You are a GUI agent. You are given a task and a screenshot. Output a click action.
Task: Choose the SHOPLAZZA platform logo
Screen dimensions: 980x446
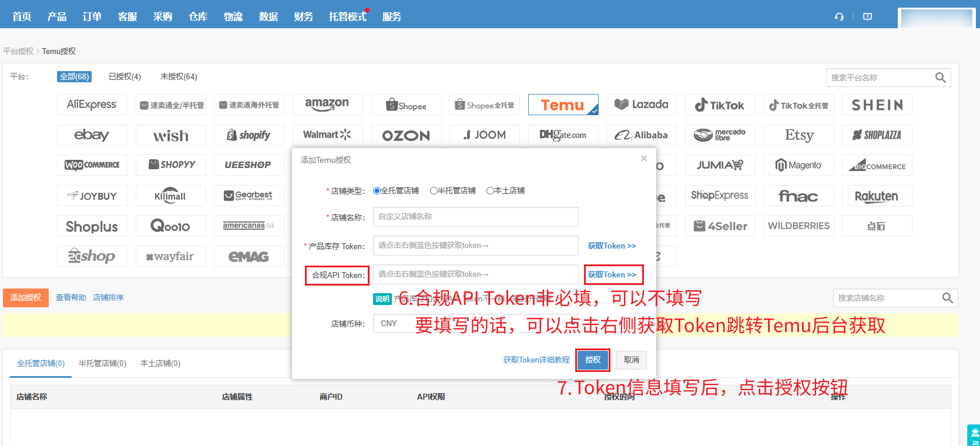click(877, 135)
